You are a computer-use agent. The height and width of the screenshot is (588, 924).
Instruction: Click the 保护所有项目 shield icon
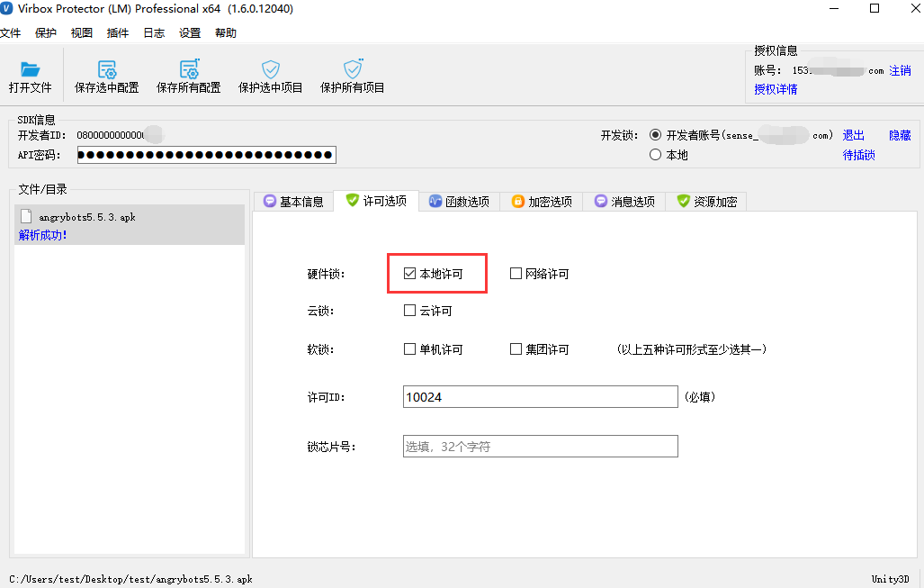pos(353,69)
